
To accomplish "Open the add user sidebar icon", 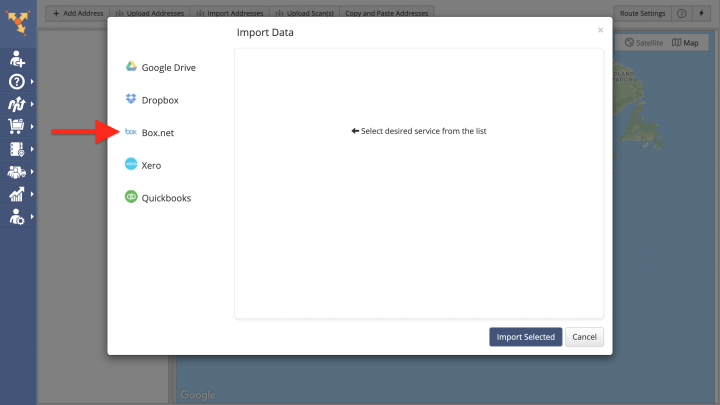I will tap(17, 59).
